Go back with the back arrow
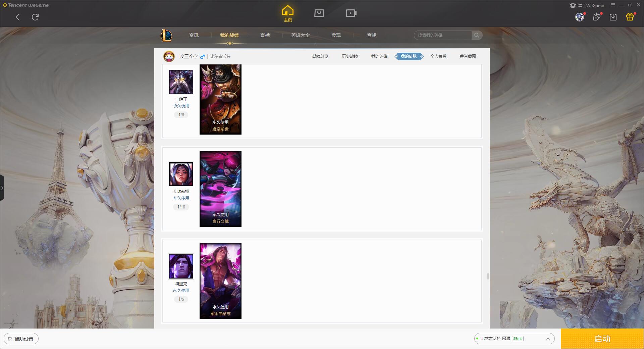644x349 pixels. 18,17
